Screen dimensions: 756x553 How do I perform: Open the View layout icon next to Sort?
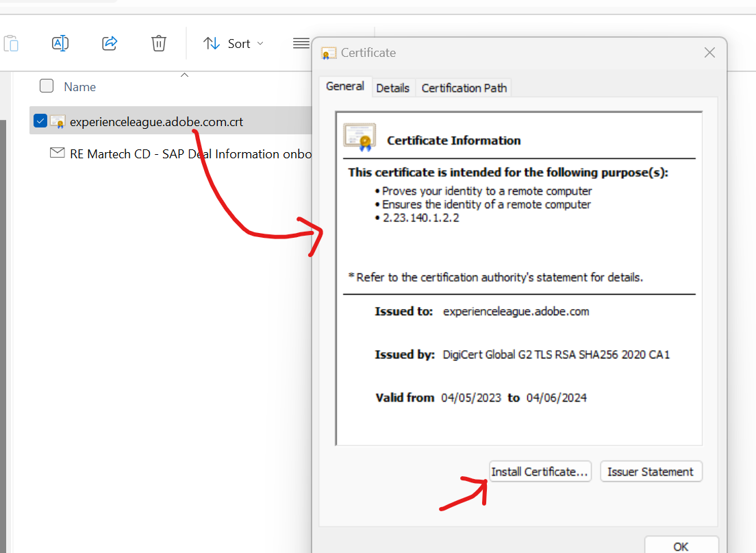pyautogui.click(x=301, y=43)
